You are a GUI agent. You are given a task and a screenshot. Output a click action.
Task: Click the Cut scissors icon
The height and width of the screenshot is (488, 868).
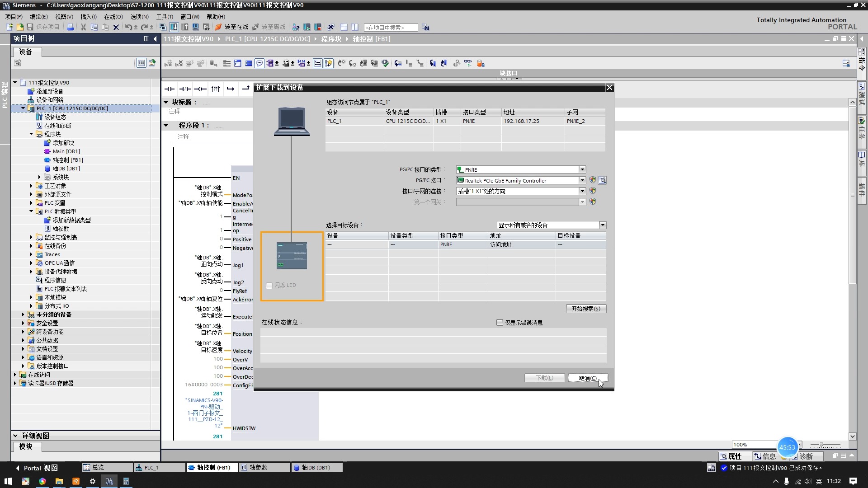tap(83, 27)
